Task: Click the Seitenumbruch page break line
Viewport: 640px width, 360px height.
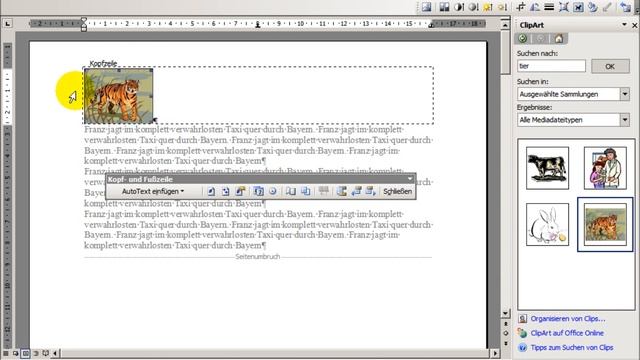Action: click(258, 257)
